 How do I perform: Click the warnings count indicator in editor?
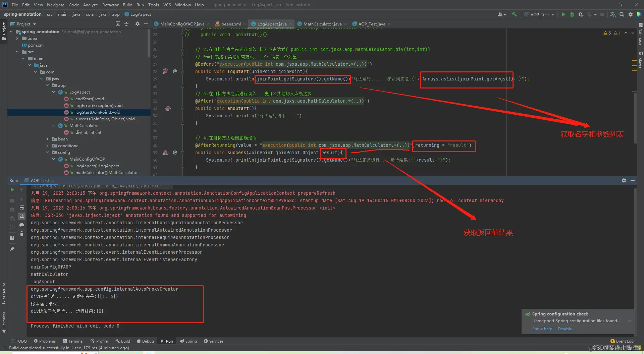pyautogui.click(x=612, y=33)
